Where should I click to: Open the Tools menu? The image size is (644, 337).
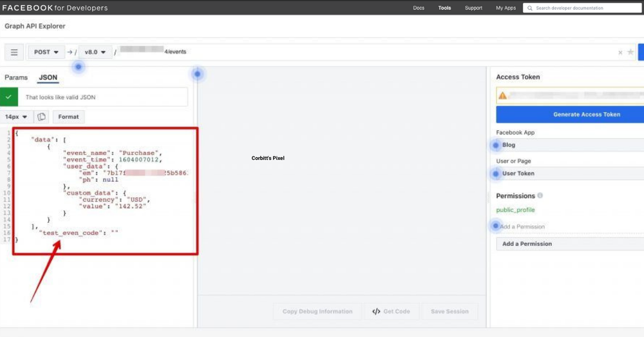(x=444, y=8)
